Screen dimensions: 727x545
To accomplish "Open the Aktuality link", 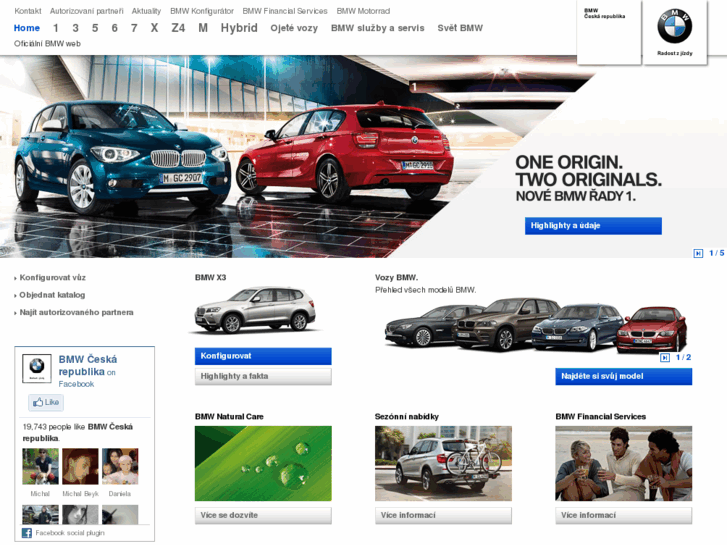I will [x=146, y=11].
